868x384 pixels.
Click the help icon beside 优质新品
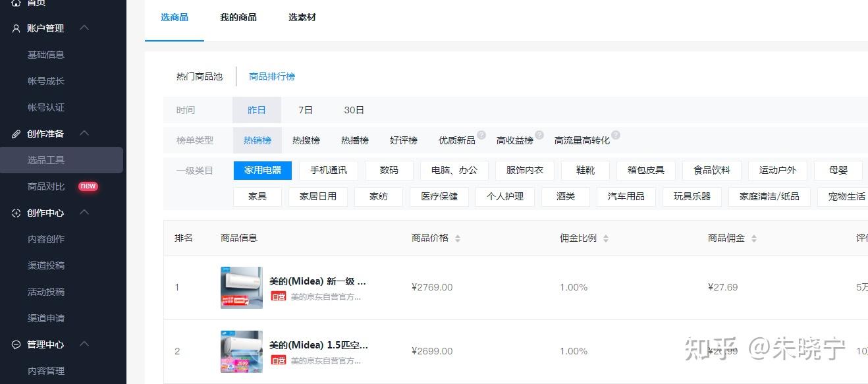481,135
